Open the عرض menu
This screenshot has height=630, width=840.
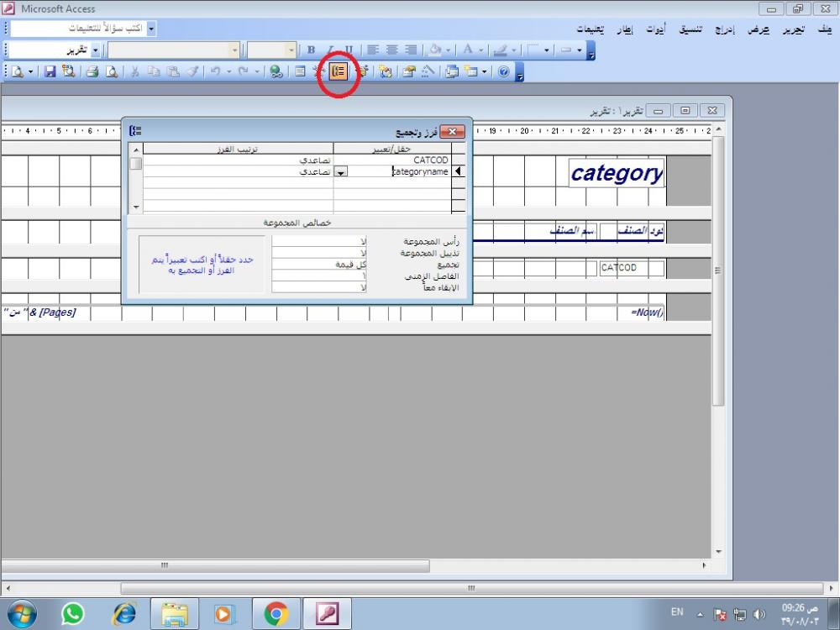pos(759,29)
